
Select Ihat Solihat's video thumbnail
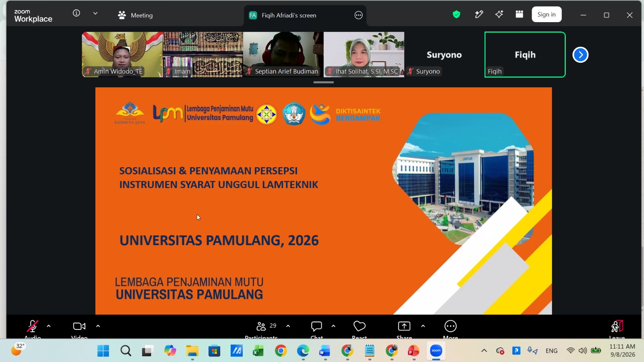click(x=364, y=54)
